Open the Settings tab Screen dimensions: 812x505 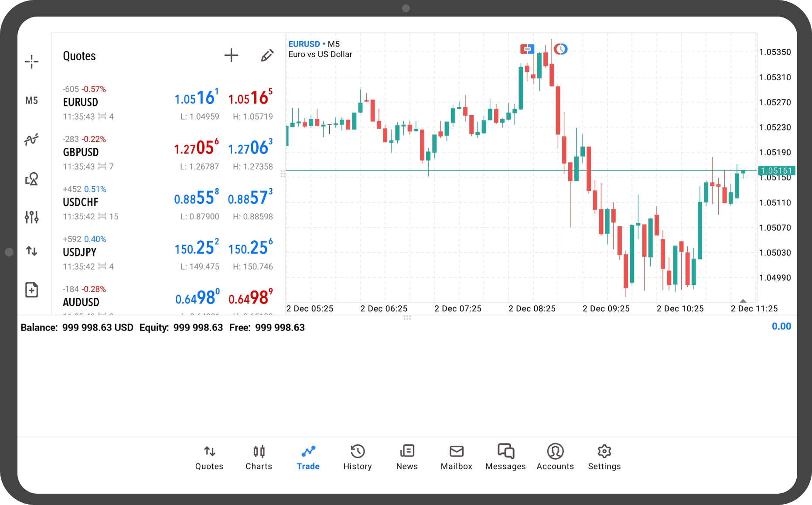tap(604, 457)
